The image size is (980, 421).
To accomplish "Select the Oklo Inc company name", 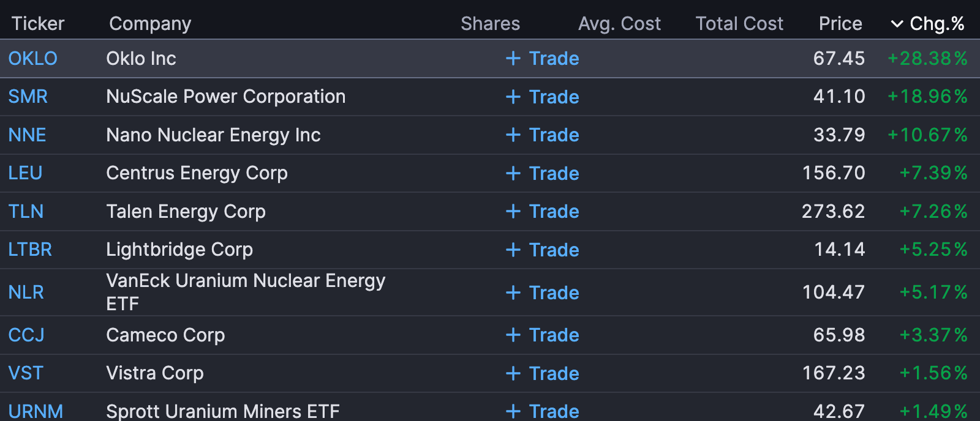I will (x=141, y=58).
